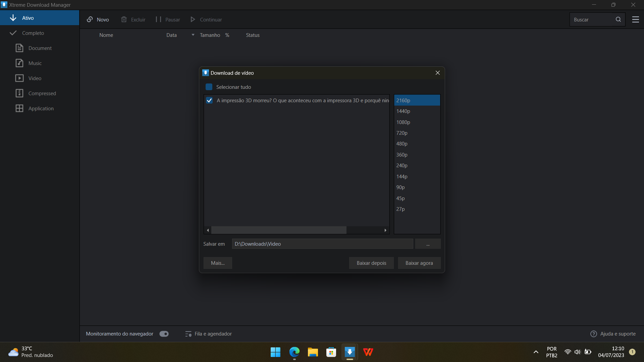Open the hamburger menu
Viewport: 644px width, 362px height.
(636, 19)
